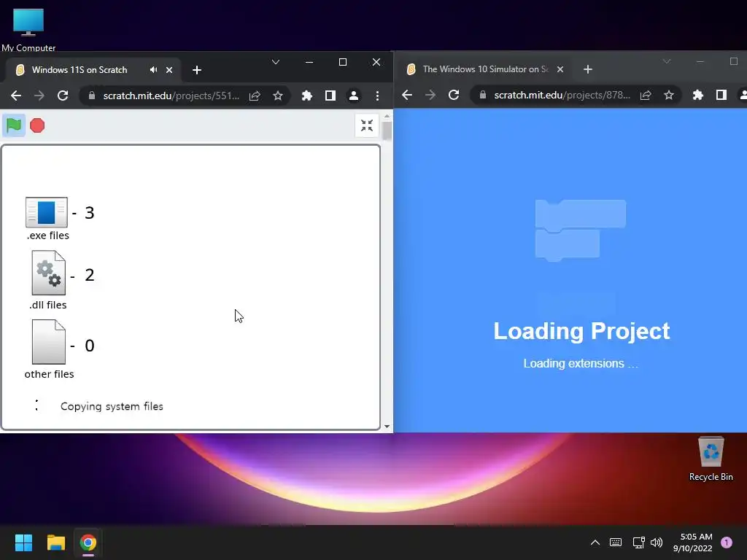Minimize the left Chrome window
The image size is (747, 560).
click(309, 62)
